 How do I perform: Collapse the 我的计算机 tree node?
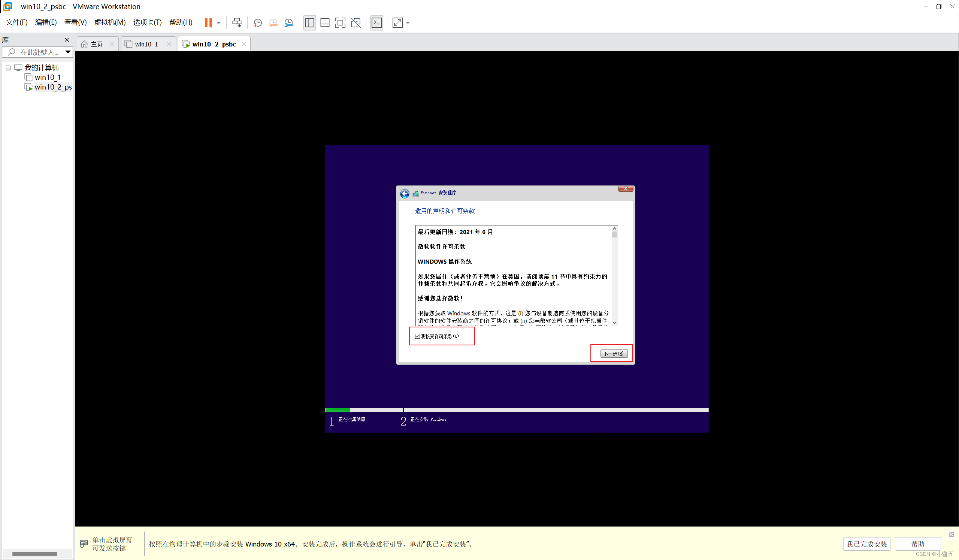(x=8, y=68)
